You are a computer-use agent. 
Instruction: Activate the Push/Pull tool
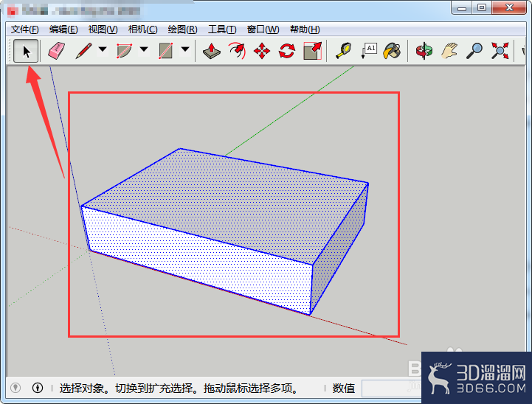click(x=211, y=51)
